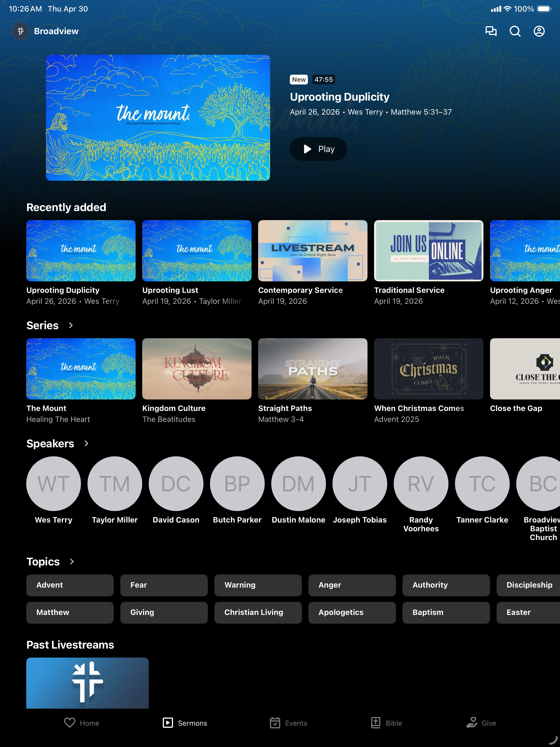Play the Uprooting Duplicity sermon
This screenshot has height=747, width=560.
click(x=318, y=149)
